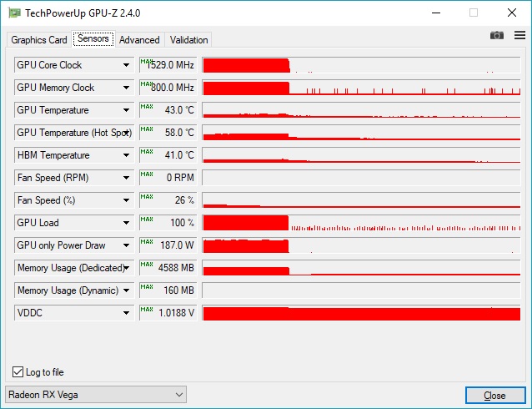Toggle the Log to file checkbox
Viewport: 532px width, 409px height.
point(18,372)
